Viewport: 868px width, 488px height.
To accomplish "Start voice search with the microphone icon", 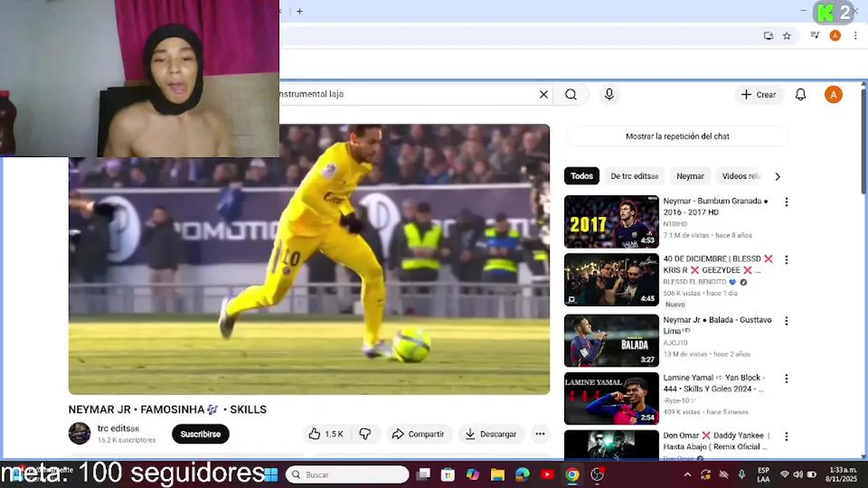I will [609, 95].
